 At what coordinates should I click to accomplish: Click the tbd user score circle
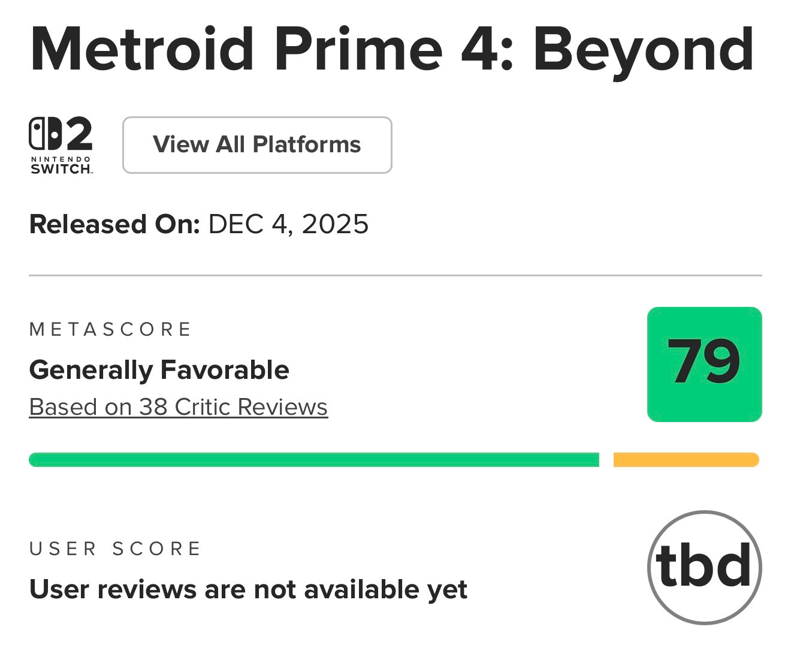point(704,567)
